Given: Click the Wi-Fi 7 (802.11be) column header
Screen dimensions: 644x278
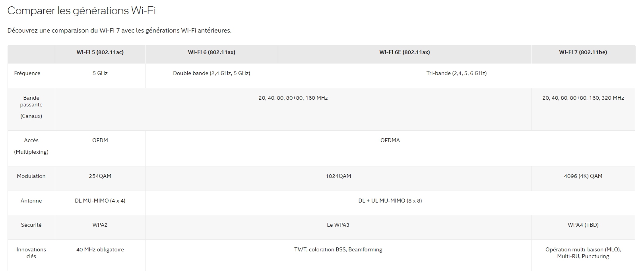Looking at the screenshot, I should (583, 52).
